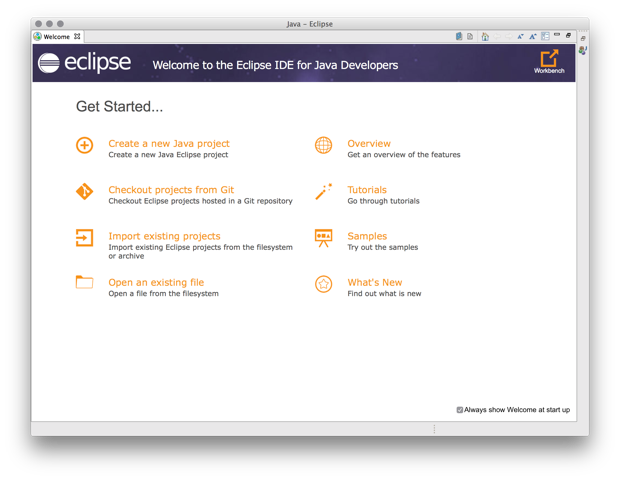
Task: Open the Samples link
Action: (367, 236)
